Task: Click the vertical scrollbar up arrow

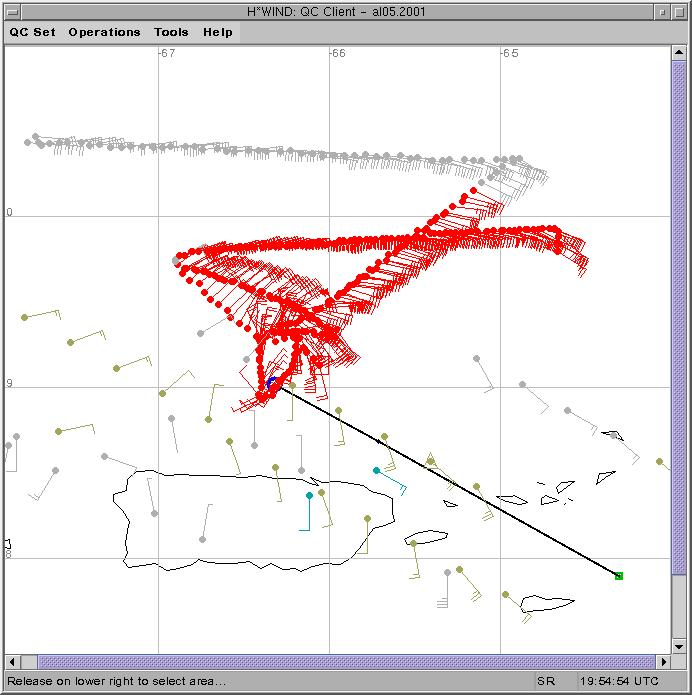Action: 679,52
